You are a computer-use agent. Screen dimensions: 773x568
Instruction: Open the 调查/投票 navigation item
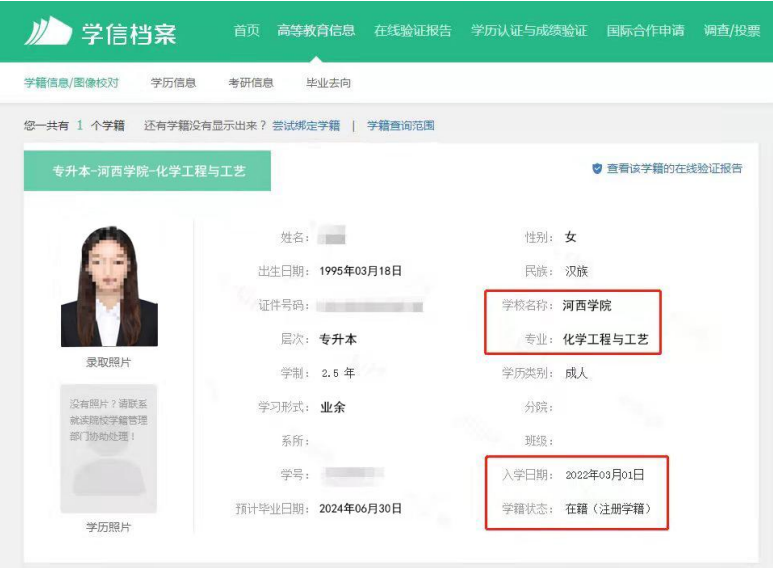[731, 31]
